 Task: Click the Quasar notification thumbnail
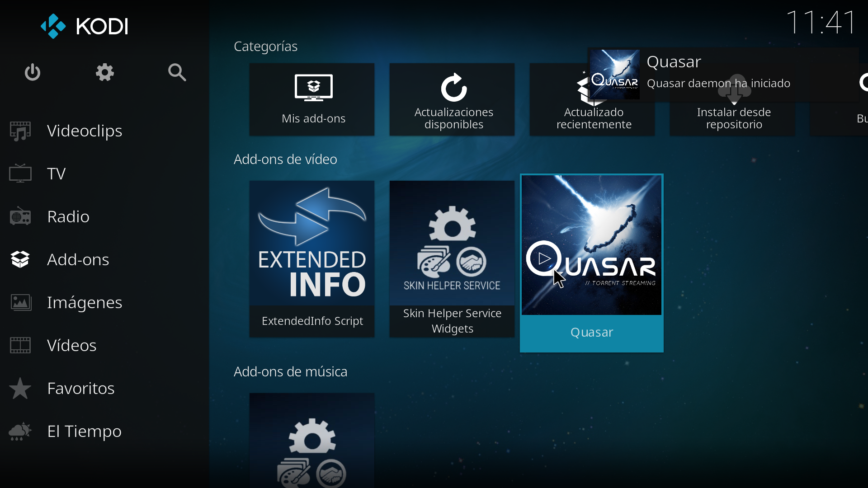615,75
